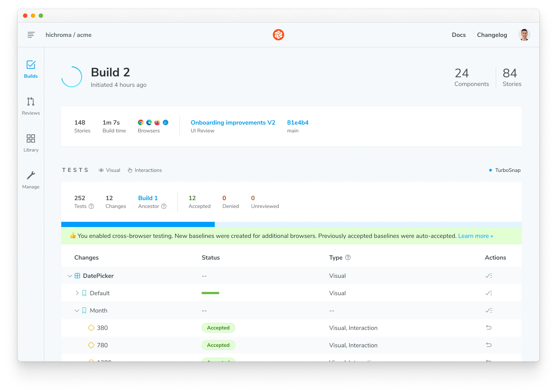Click the Chromatic logo at the top
Screen dimensions: 557x392
pos(278,35)
